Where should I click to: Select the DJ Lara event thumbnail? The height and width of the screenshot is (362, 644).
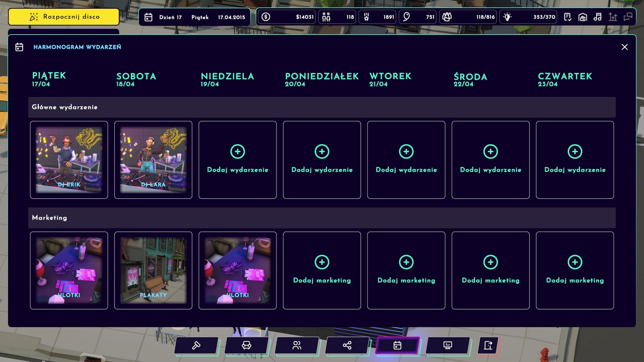[x=153, y=160]
